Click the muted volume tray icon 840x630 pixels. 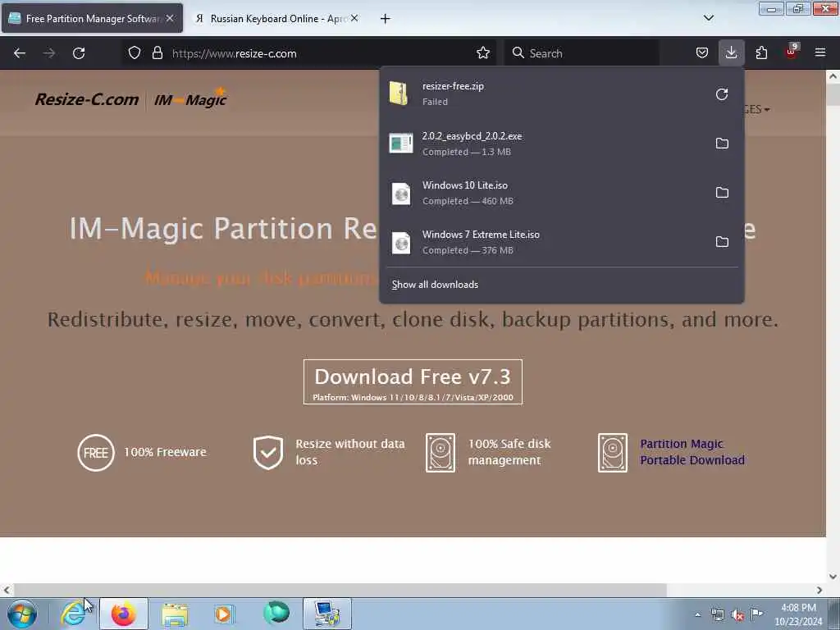(737, 615)
